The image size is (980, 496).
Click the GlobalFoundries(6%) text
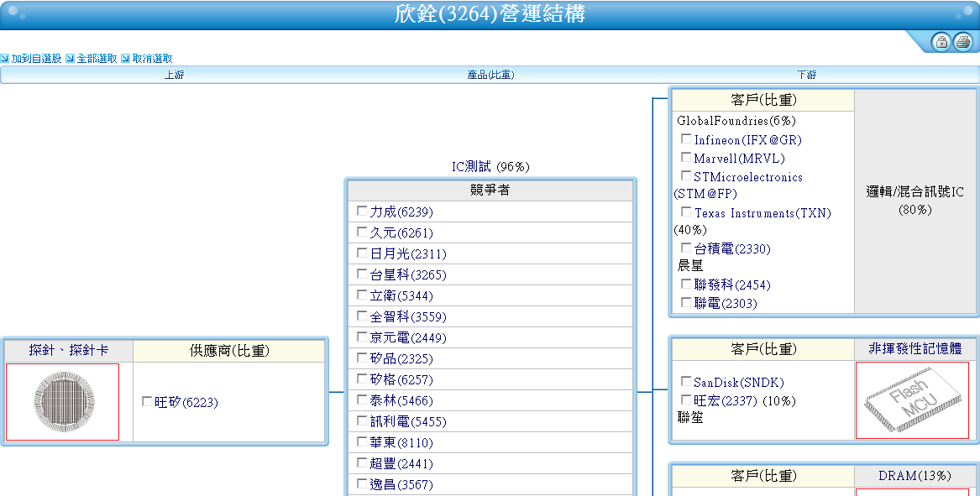click(x=736, y=121)
